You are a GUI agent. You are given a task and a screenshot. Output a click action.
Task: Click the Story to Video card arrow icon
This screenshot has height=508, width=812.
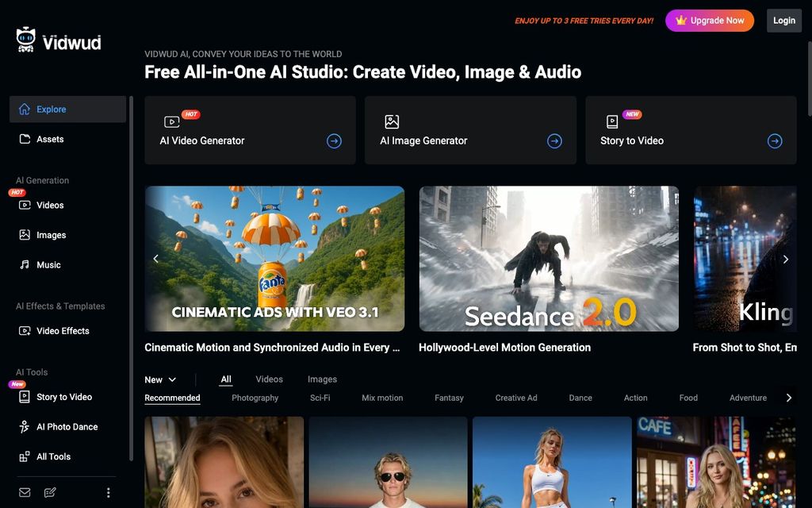(x=775, y=141)
